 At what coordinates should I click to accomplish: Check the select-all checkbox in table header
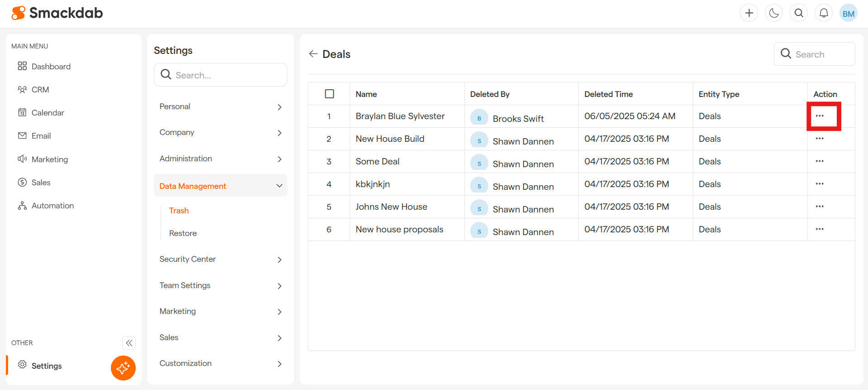[329, 94]
